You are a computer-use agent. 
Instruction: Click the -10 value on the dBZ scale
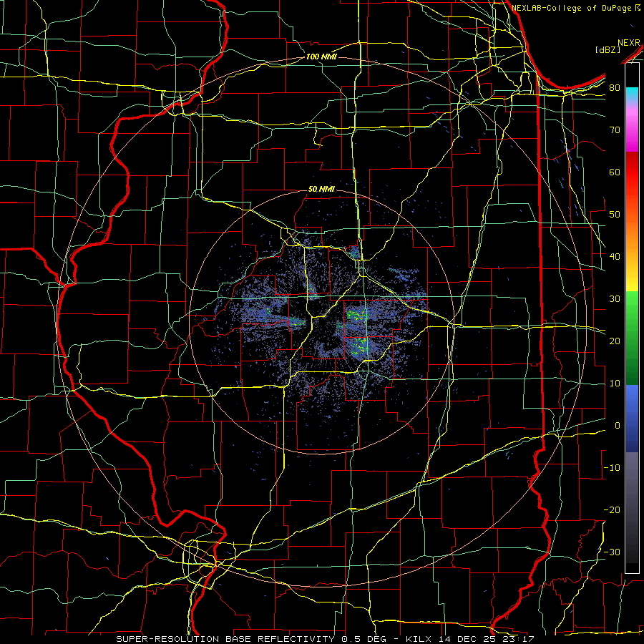pos(612,468)
